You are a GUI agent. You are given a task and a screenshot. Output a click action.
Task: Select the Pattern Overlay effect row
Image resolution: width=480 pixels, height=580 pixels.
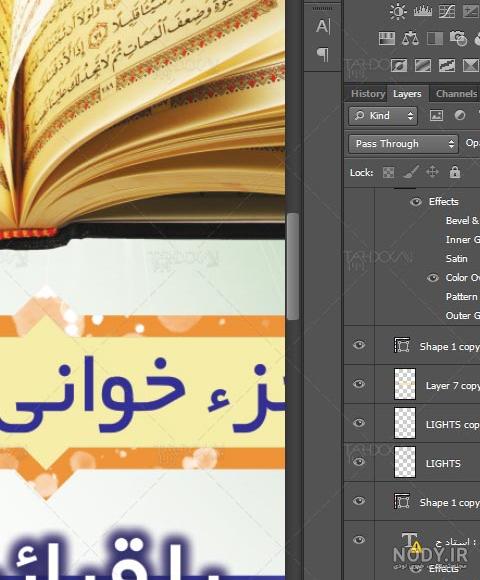(x=463, y=297)
